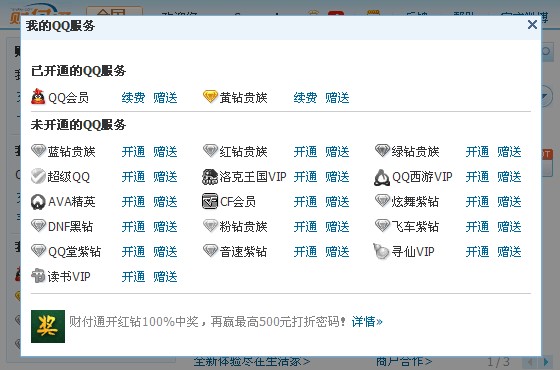Close the 我的QQ服务 dialog

pyautogui.click(x=532, y=25)
